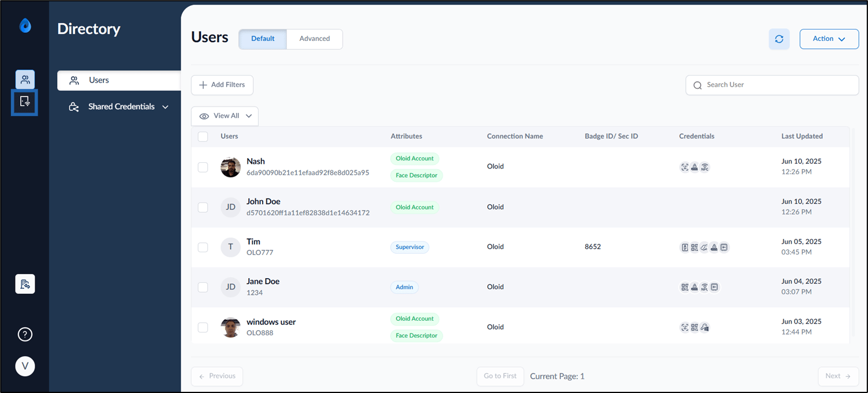Click the user ID OLO777

click(x=260, y=253)
